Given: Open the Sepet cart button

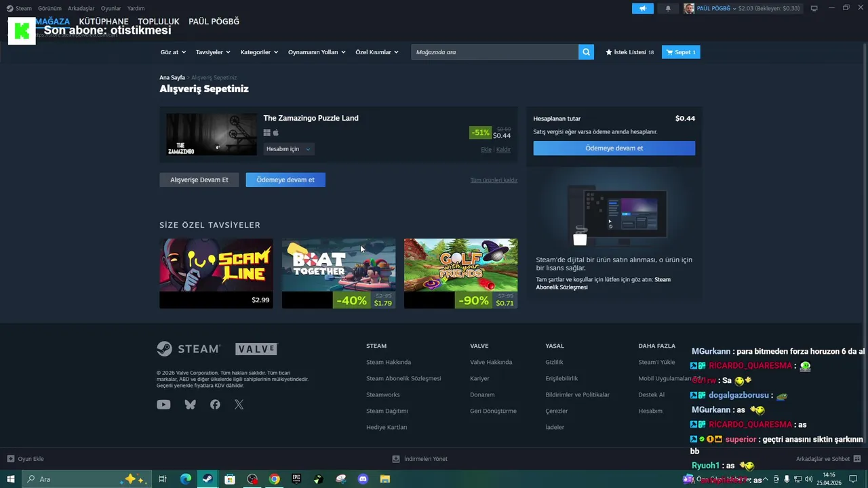Looking at the screenshot, I should coord(681,52).
